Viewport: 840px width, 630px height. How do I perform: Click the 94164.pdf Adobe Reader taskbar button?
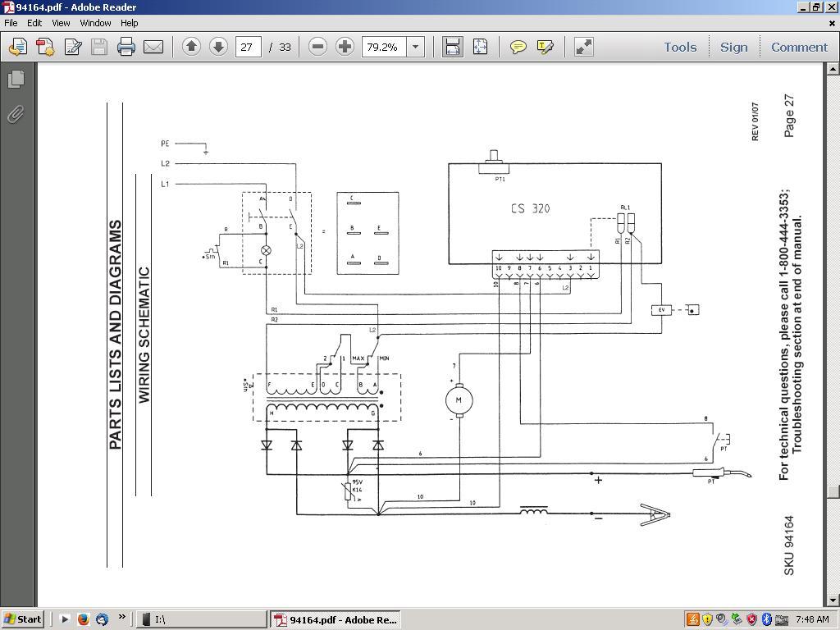(x=336, y=620)
